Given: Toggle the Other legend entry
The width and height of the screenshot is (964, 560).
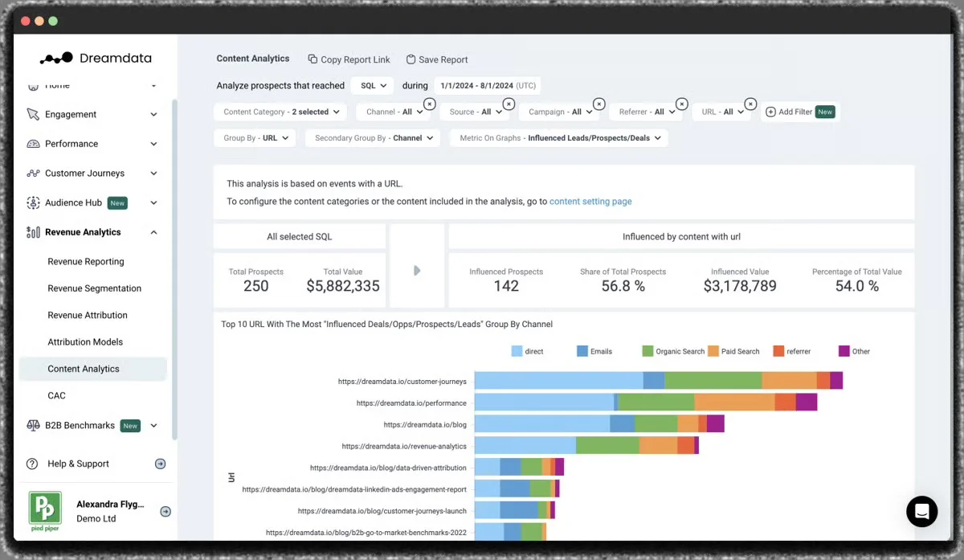Looking at the screenshot, I should (x=854, y=351).
